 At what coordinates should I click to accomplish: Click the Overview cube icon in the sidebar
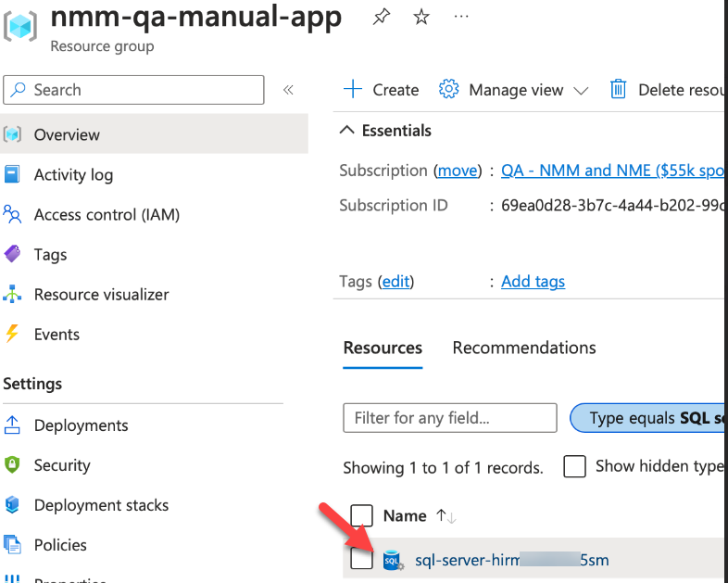point(13,134)
